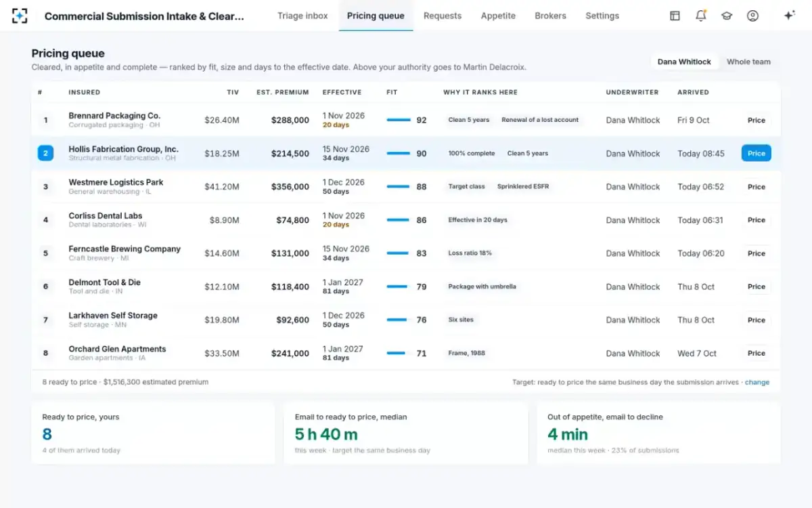Click Brennard's fit bar scoring 92
812x508 pixels.
(399, 120)
